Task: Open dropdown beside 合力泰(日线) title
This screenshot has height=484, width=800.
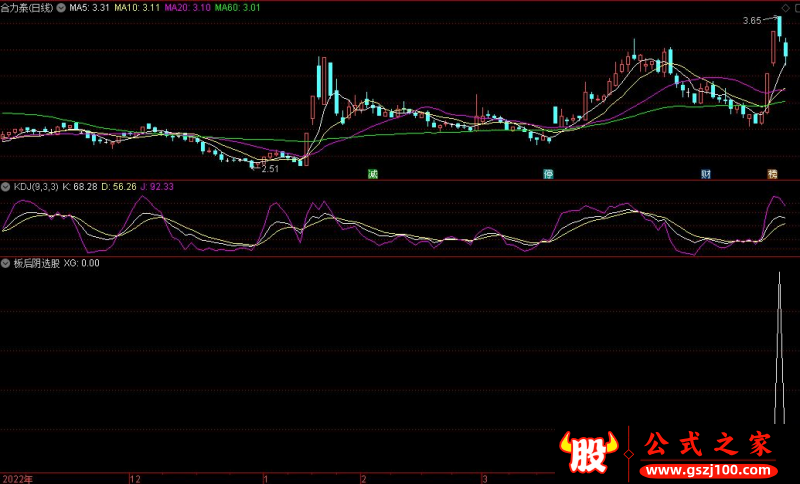Action: coord(63,7)
